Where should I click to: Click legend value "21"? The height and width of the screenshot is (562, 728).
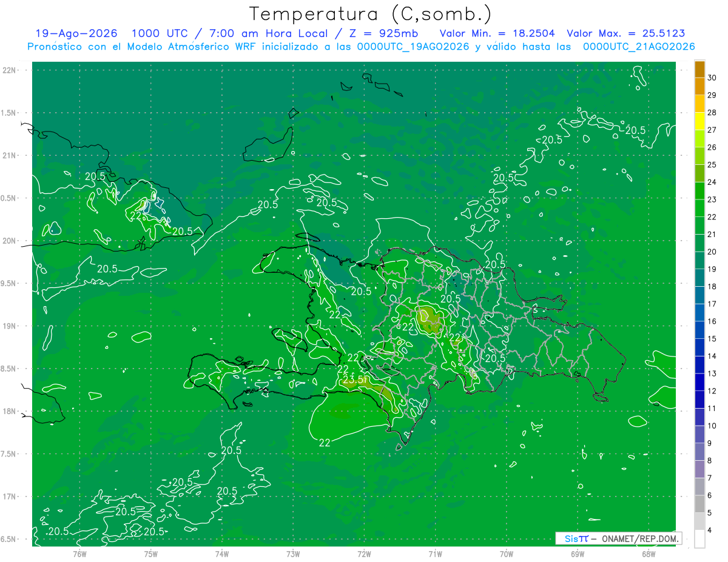(712, 235)
